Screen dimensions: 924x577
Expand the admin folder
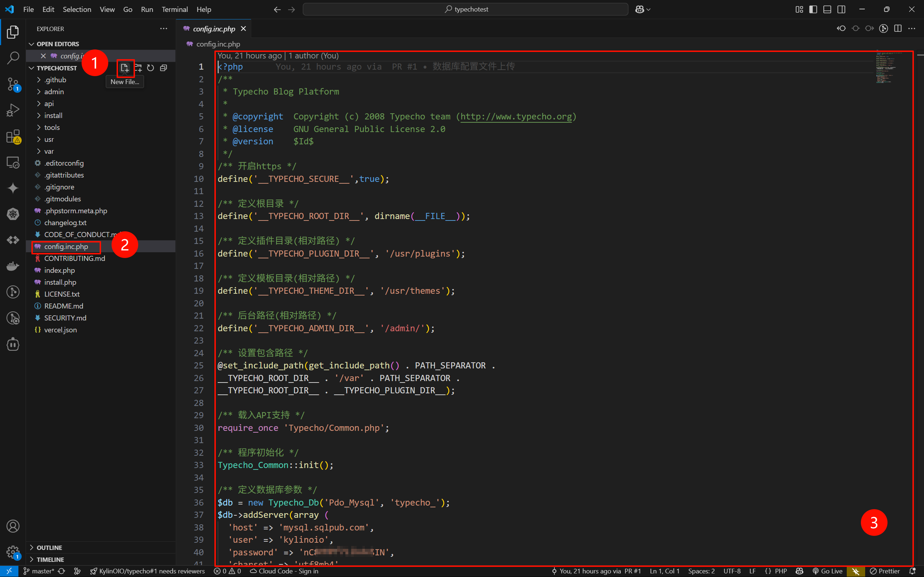(x=54, y=92)
